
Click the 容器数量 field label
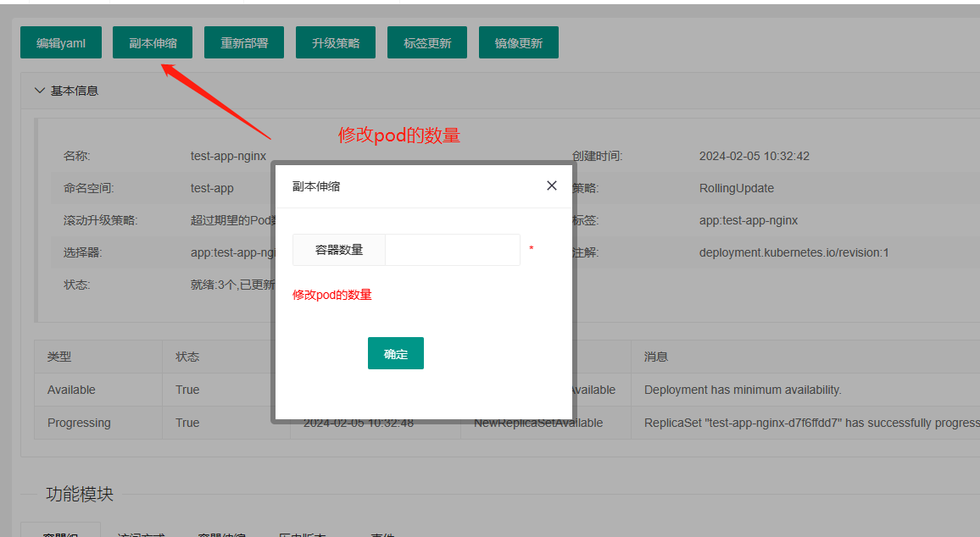(x=339, y=250)
